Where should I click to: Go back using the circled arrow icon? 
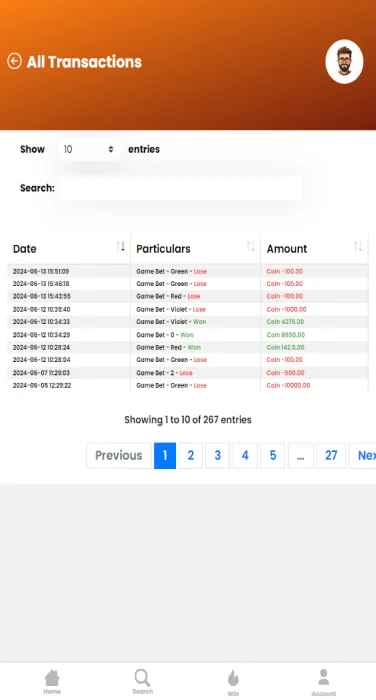tap(14, 61)
